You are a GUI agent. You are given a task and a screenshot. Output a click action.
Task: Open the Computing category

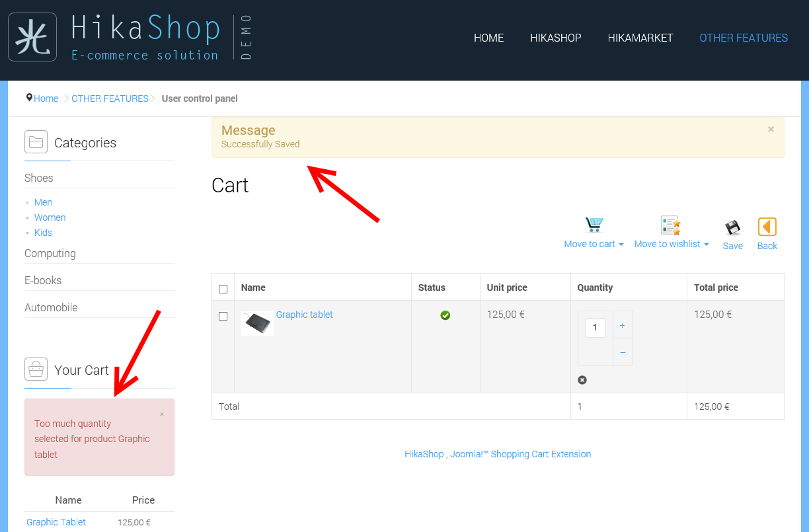tap(50, 253)
